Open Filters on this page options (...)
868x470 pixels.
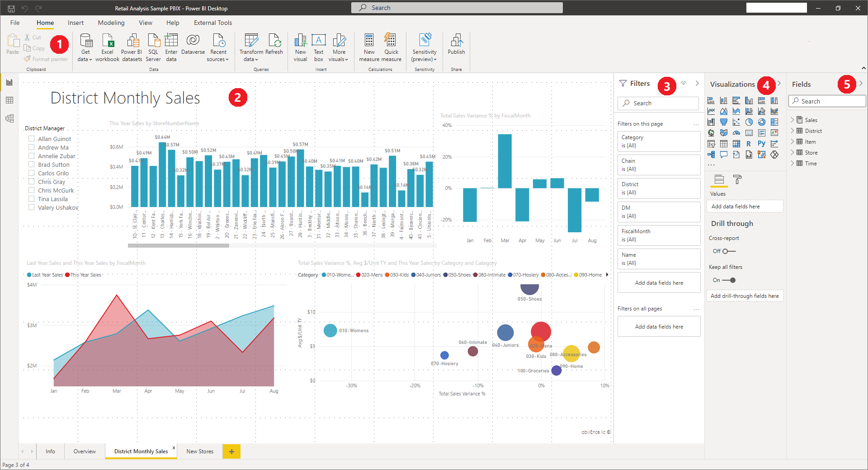pos(696,124)
